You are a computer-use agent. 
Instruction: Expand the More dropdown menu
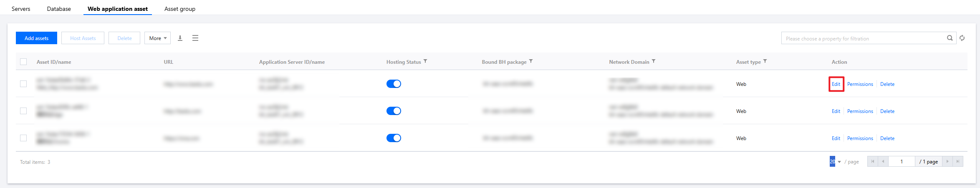click(x=157, y=38)
